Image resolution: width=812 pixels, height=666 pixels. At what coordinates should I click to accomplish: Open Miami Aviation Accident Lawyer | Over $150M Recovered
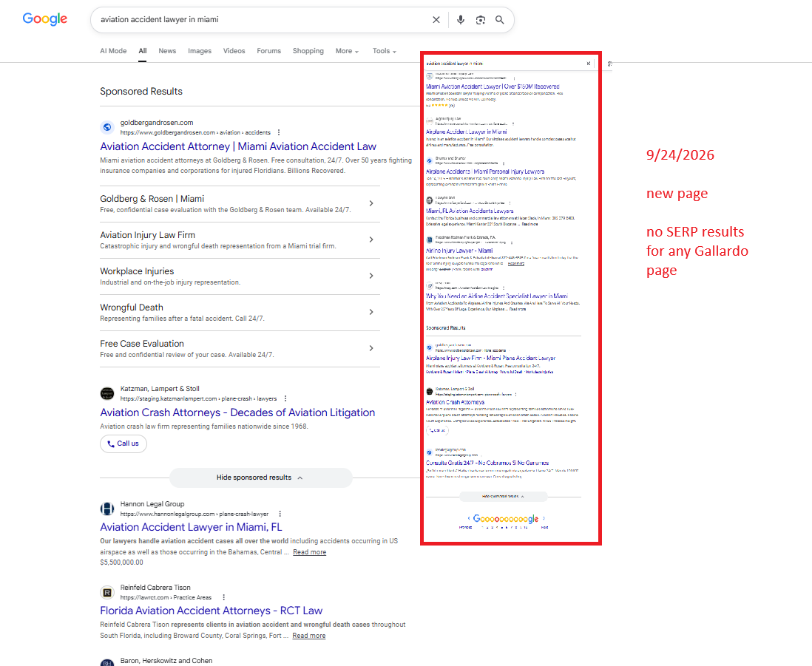click(493, 86)
